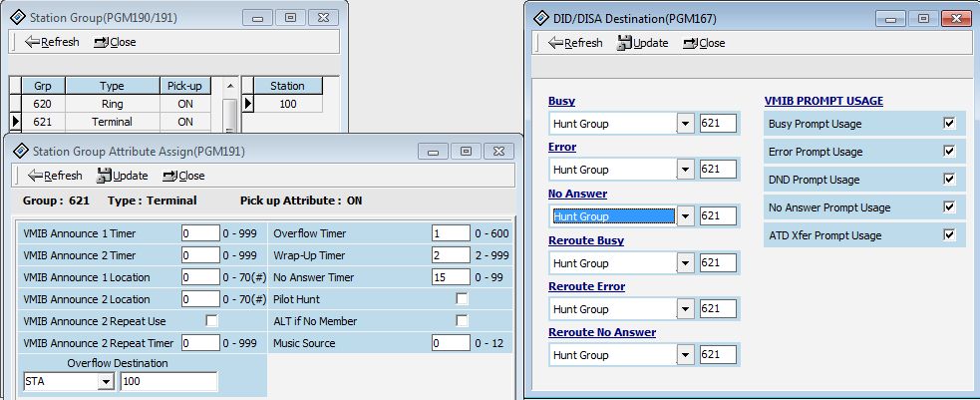Click Update in Station Group Attribute Assign toolbar

pyautogui.click(x=123, y=176)
